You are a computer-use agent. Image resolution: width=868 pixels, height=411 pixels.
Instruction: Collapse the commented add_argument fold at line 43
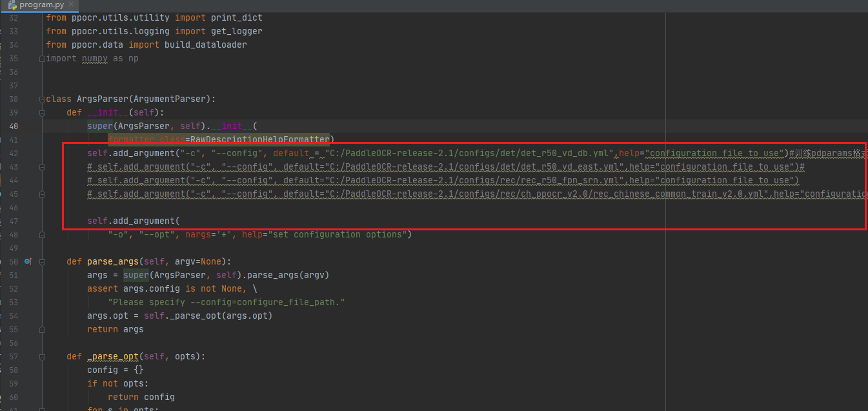[42, 166]
